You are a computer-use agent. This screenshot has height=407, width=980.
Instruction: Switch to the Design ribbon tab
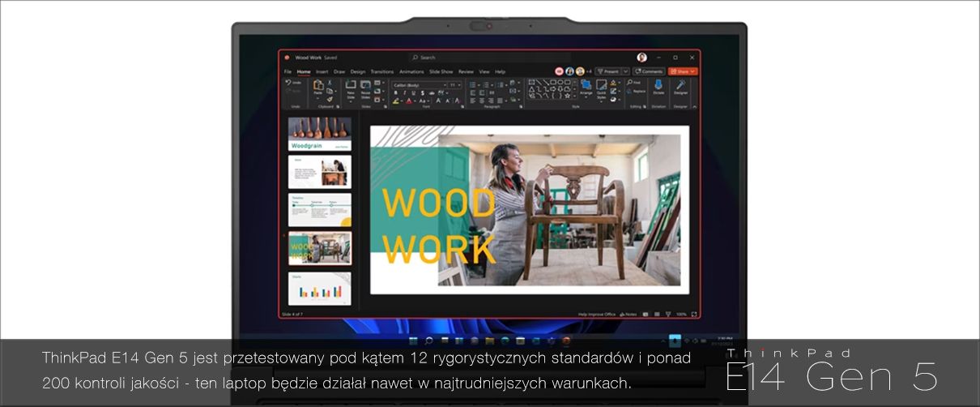point(358,71)
